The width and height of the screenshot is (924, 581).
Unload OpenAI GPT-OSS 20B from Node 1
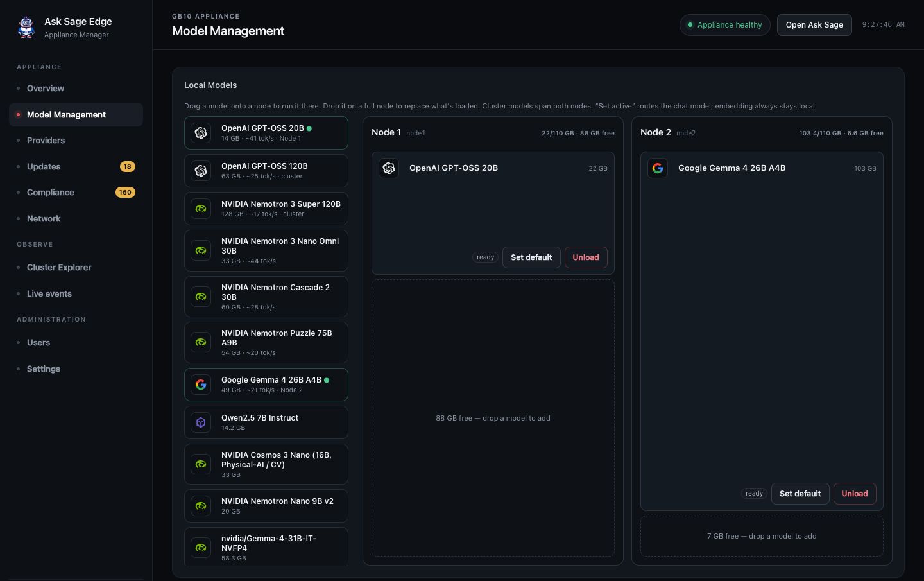click(x=586, y=257)
